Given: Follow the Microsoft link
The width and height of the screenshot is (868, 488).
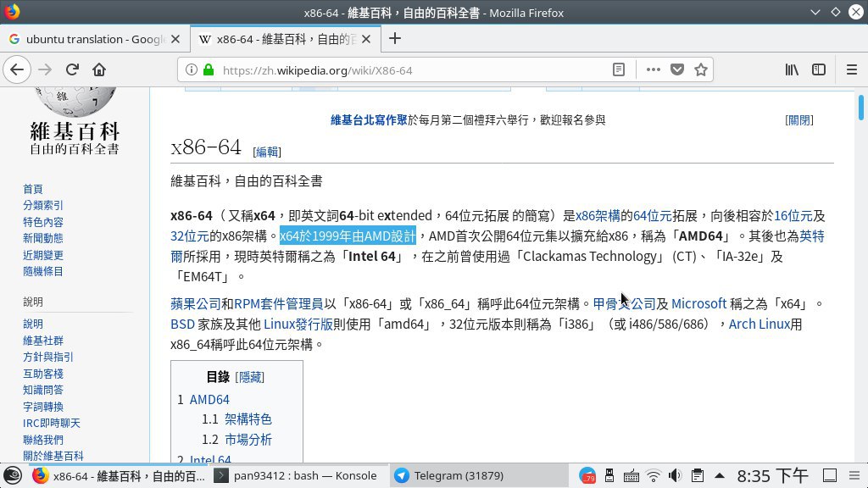Looking at the screenshot, I should point(698,304).
